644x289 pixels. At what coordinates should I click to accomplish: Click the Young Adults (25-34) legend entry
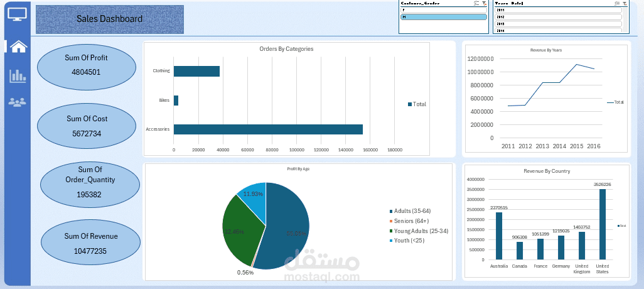pyautogui.click(x=419, y=231)
